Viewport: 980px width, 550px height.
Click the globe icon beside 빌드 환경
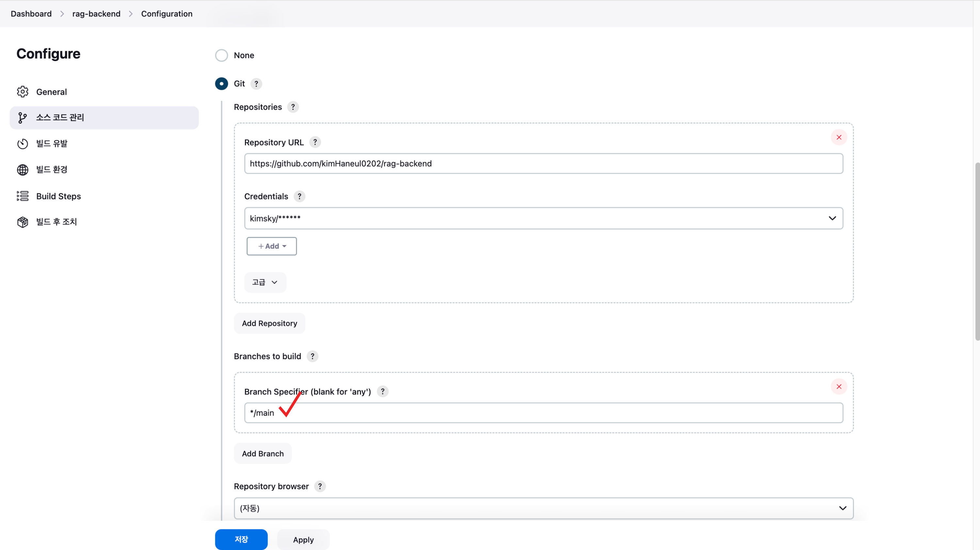pyautogui.click(x=23, y=170)
